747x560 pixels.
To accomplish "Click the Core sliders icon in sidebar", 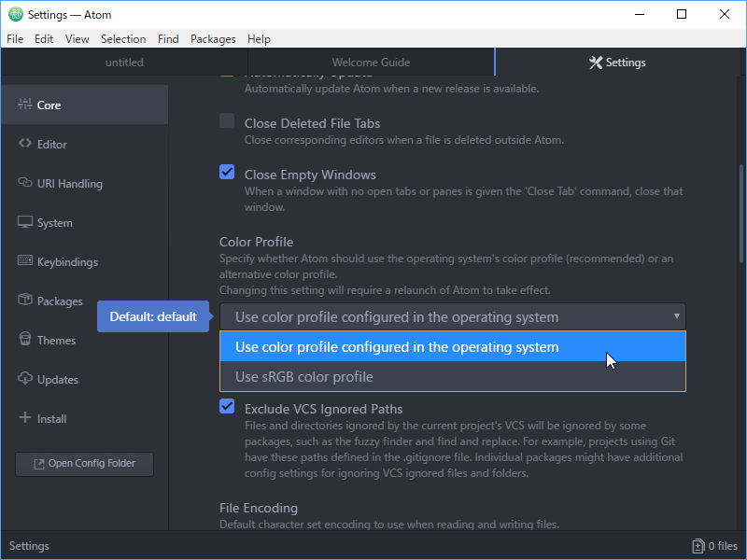I will click(x=25, y=105).
